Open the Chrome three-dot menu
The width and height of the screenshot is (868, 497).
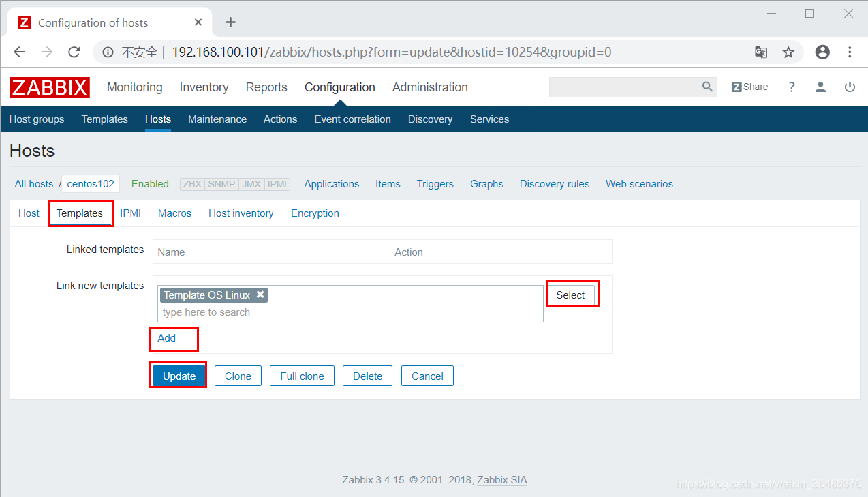pyautogui.click(x=850, y=52)
